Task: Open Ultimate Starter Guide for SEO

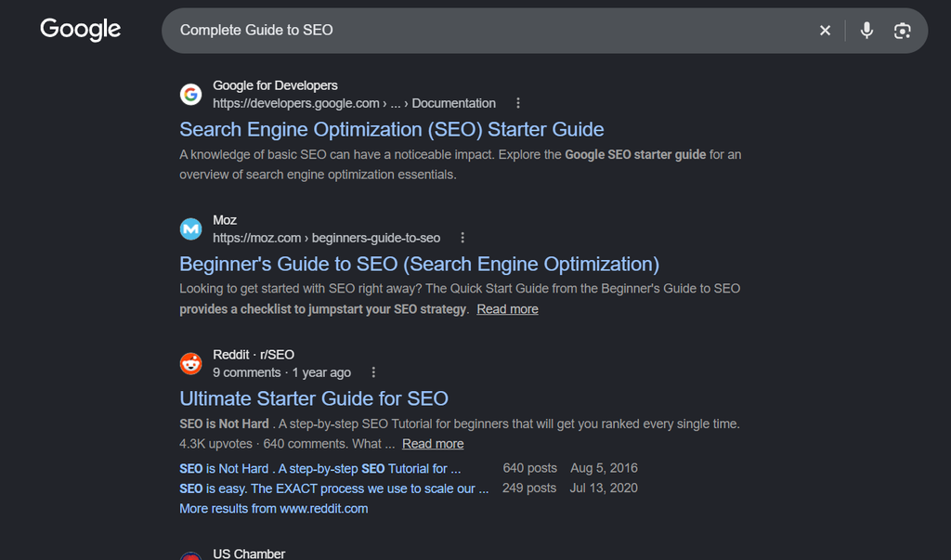Action: [x=314, y=398]
